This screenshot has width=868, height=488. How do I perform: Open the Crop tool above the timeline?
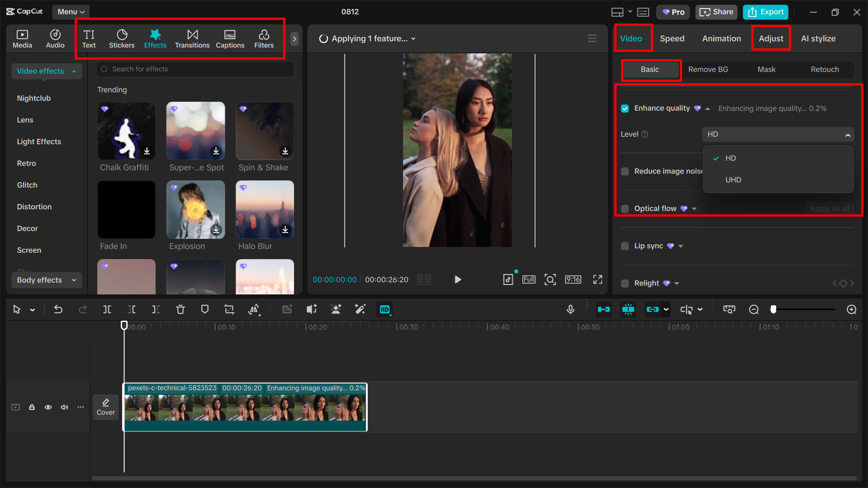tap(229, 309)
